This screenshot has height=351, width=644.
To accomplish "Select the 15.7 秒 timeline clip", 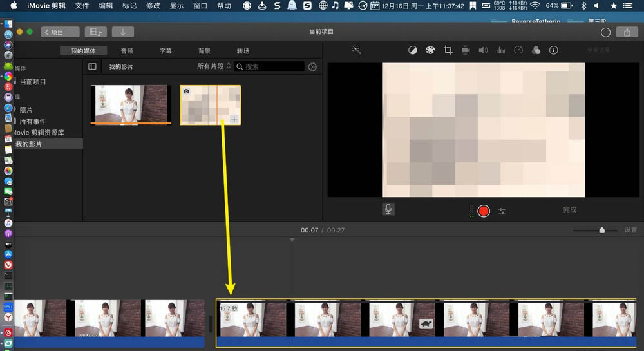I will click(426, 323).
